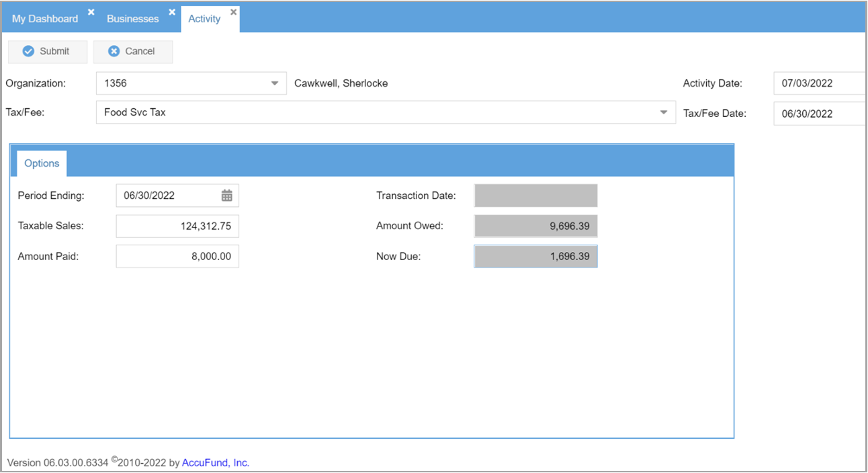Screen dimensions: 868x473
Task: Open the Period Ending calendar picker
Action: click(x=227, y=196)
